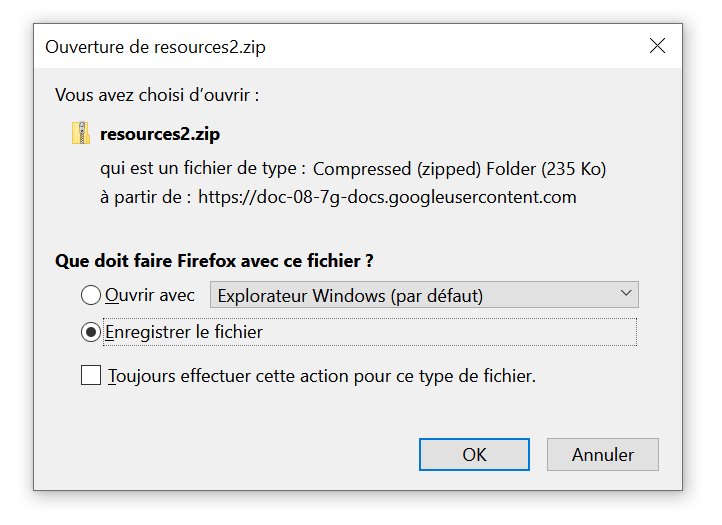Click the Toujours effectuer cette action label
This screenshot has width=722, height=525.
click(x=322, y=376)
